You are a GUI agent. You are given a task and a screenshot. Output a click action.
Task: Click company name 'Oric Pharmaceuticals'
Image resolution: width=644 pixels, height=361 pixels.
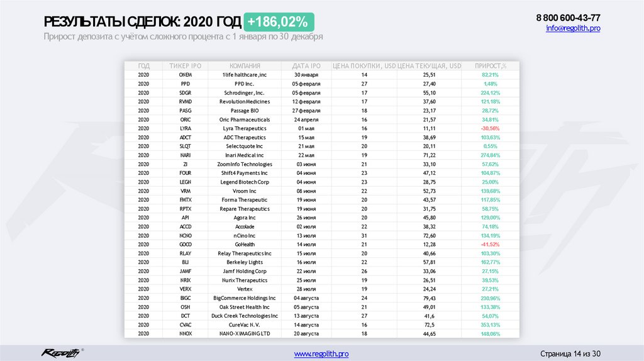(x=245, y=119)
